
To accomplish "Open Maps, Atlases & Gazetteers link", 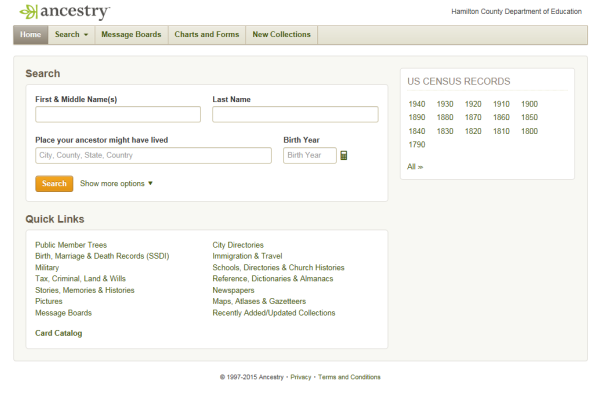I will click(259, 301).
